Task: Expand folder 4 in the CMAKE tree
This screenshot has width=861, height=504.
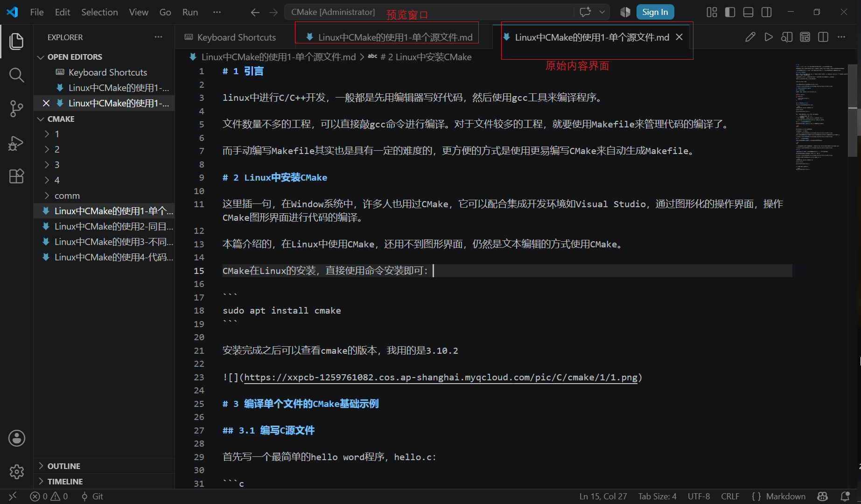Action: [x=105, y=180]
